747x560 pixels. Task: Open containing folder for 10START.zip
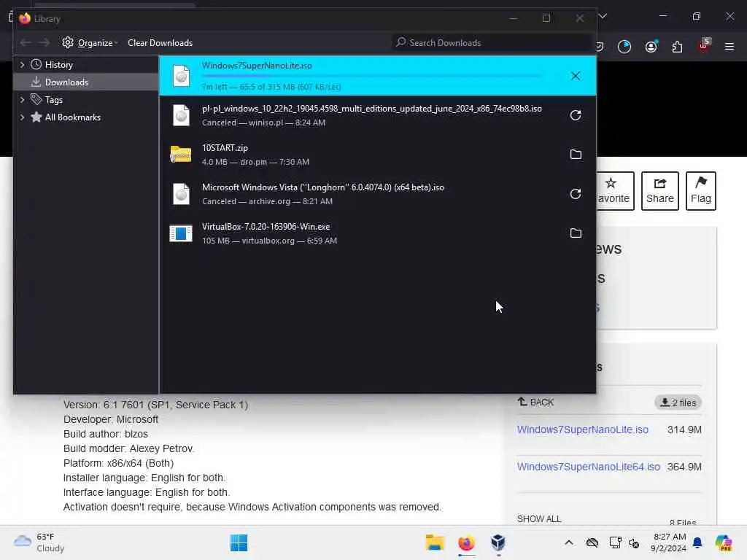coord(576,155)
